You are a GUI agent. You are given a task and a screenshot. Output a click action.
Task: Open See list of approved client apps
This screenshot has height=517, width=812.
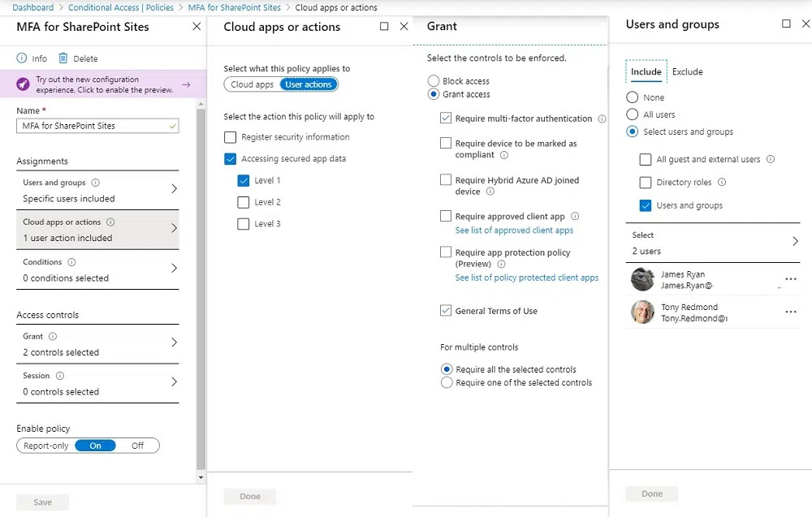pyautogui.click(x=514, y=230)
